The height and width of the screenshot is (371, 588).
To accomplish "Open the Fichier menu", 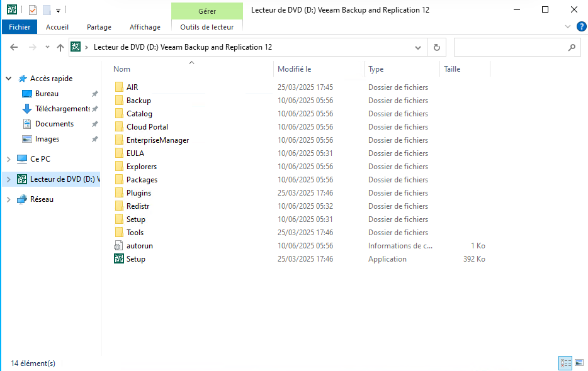I will click(19, 27).
